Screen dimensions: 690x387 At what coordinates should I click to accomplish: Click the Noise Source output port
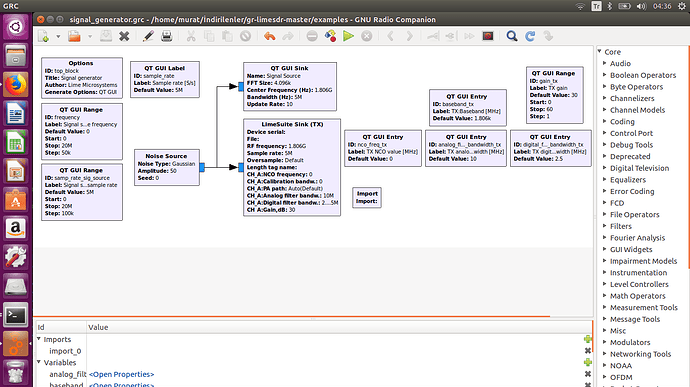[x=202, y=167]
